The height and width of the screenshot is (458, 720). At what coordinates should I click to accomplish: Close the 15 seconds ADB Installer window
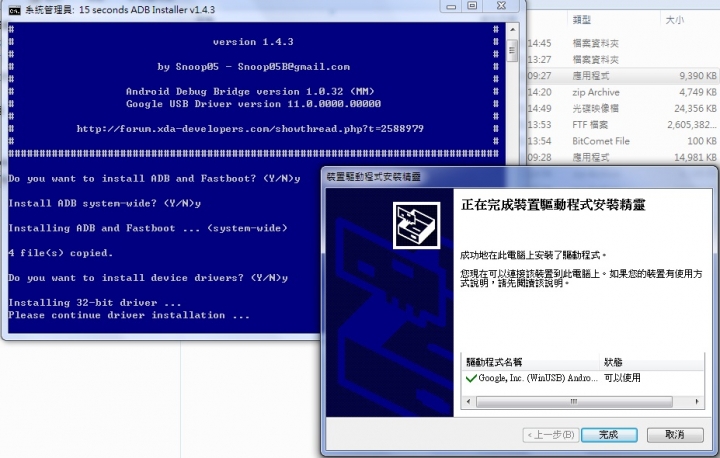coord(501,6)
